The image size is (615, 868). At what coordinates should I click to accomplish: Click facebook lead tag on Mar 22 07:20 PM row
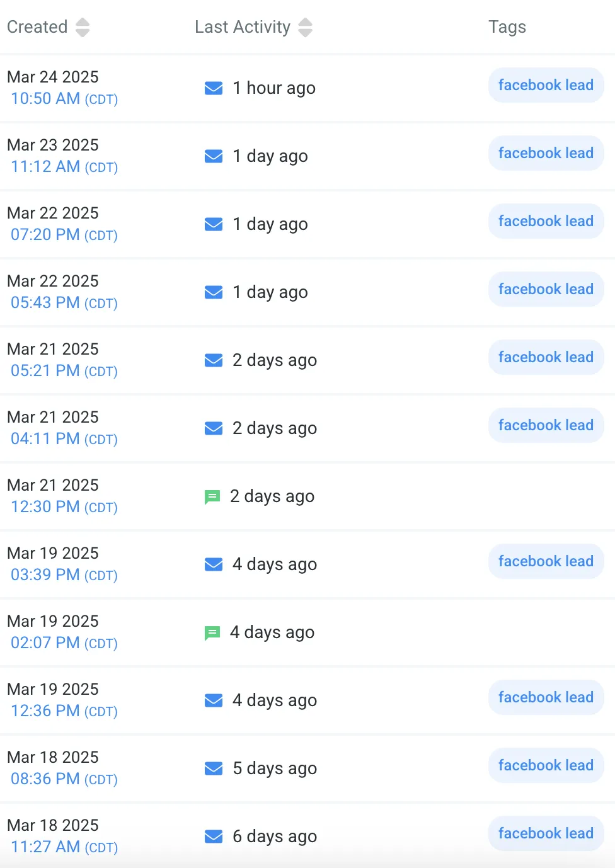click(546, 221)
